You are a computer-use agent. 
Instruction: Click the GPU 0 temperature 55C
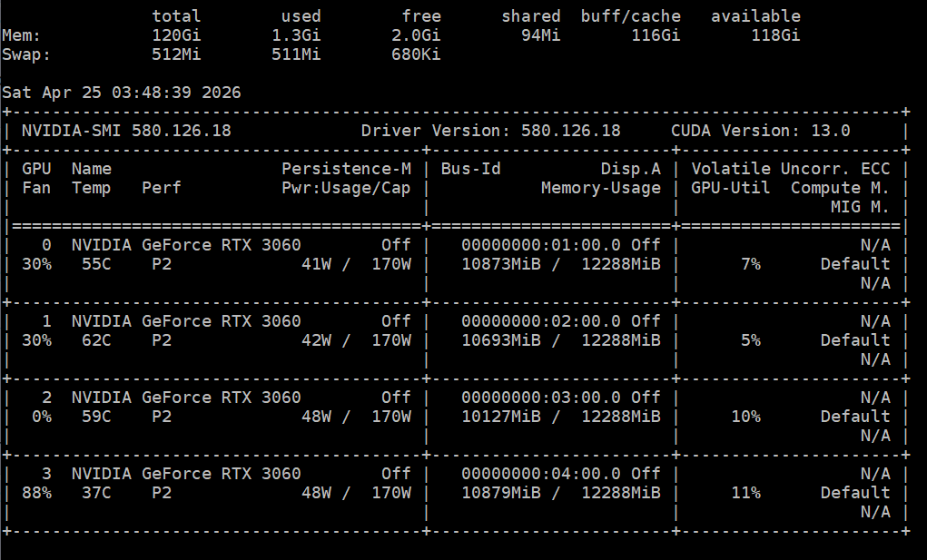pos(96,264)
